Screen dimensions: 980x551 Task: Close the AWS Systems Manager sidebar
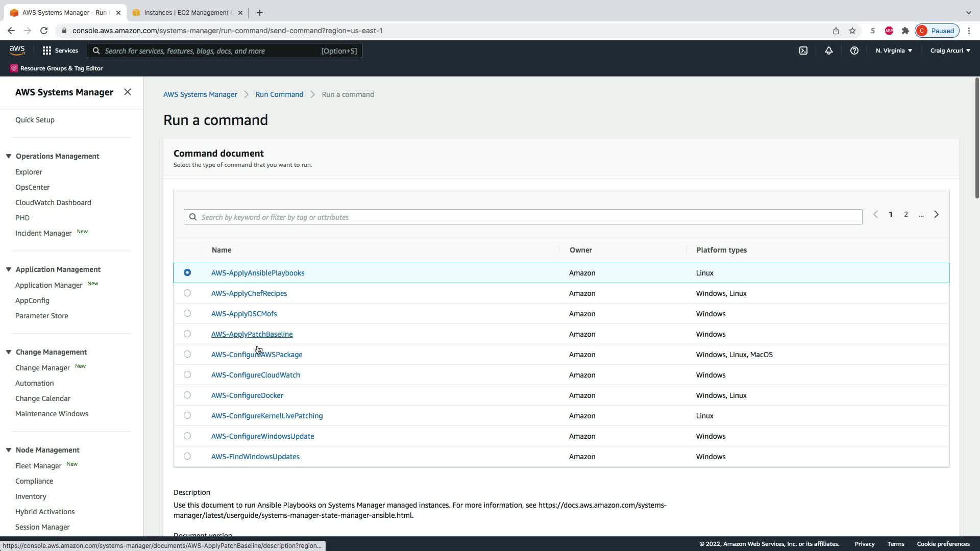point(128,92)
